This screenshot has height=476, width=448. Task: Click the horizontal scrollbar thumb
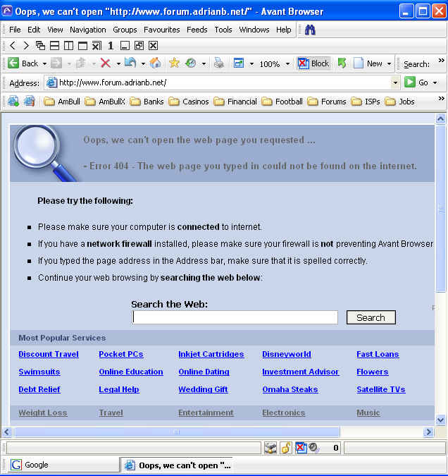point(177,432)
